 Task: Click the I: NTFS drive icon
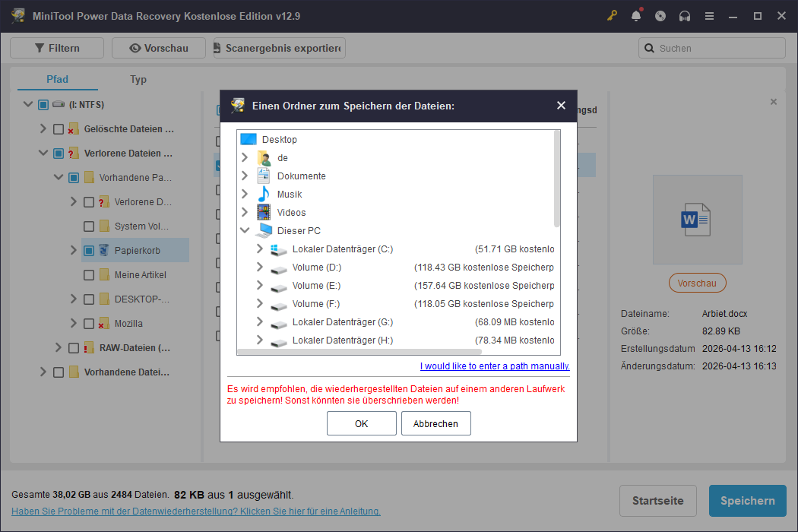pyautogui.click(x=59, y=104)
